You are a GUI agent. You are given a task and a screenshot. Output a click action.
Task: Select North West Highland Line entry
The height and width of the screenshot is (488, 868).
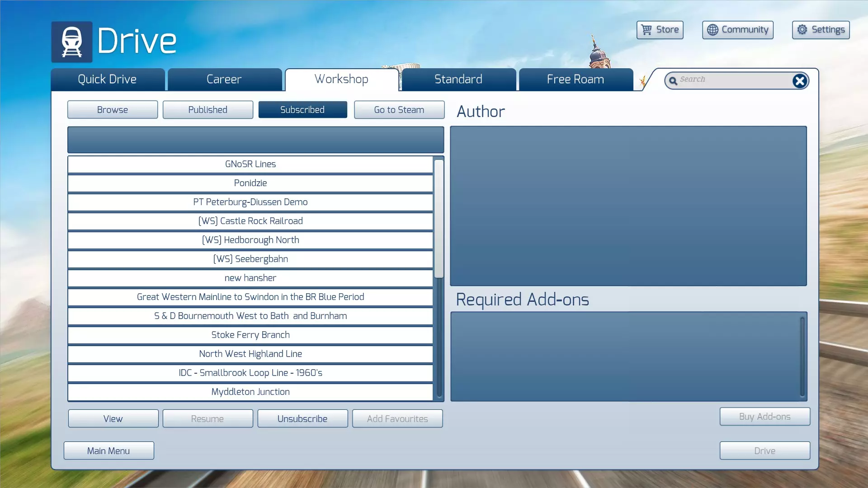(250, 354)
